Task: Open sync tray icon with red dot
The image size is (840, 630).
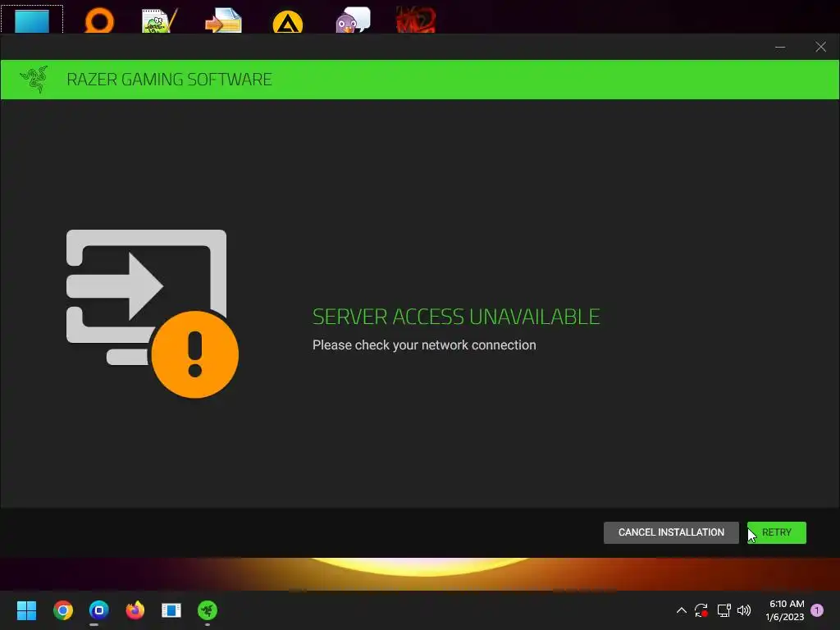Action: pos(701,610)
